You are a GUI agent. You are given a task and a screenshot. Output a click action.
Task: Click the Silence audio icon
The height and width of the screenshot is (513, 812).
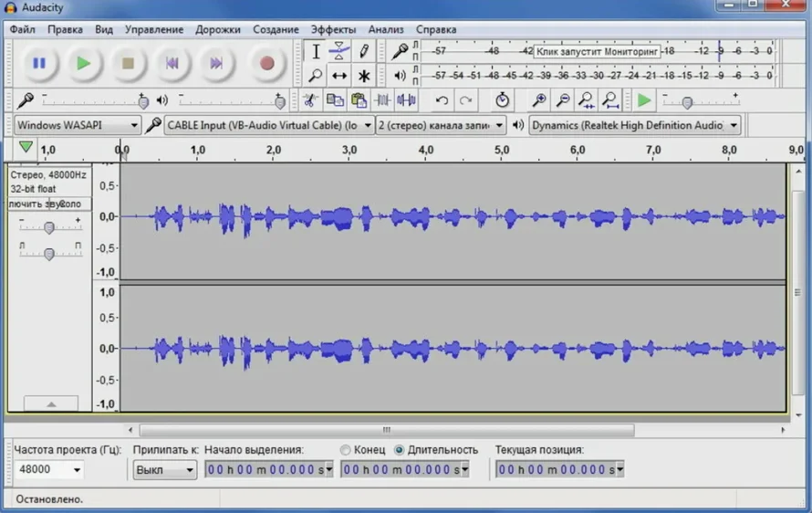point(407,100)
